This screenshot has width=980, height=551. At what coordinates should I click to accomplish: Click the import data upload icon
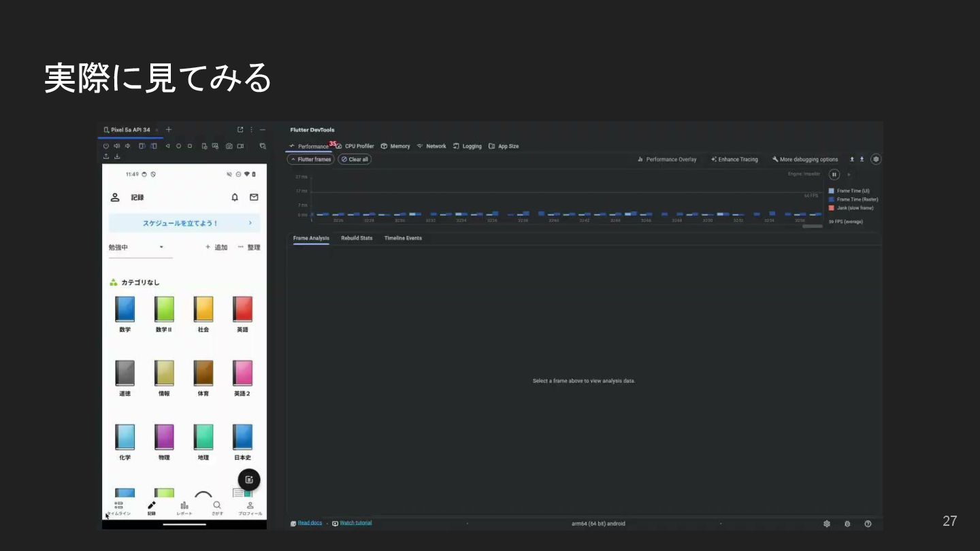point(852,159)
